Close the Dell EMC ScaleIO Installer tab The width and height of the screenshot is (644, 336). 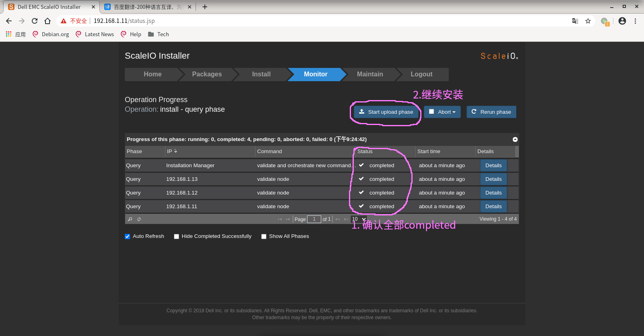[x=93, y=7]
